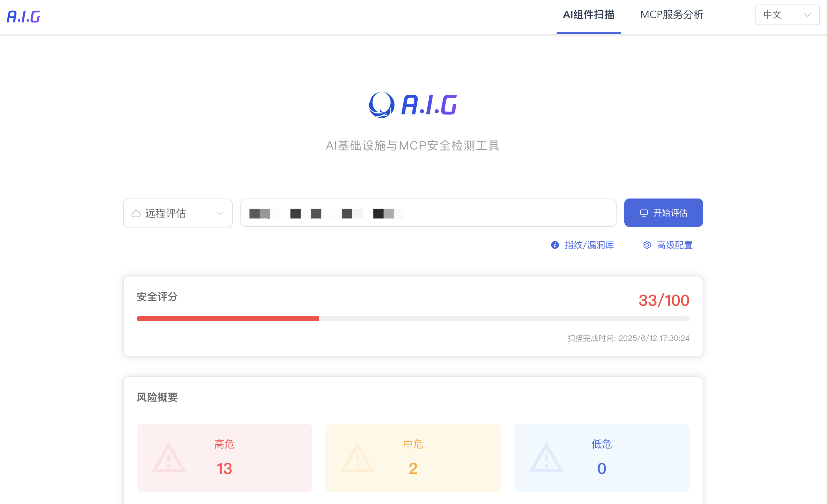
Task: Click the 安全评分 heading
Action: coord(157,296)
